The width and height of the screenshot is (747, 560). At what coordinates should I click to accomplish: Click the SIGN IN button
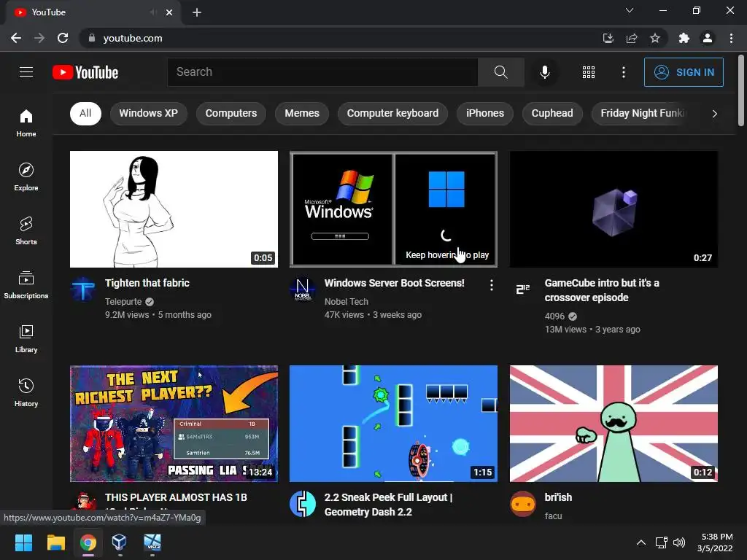click(x=684, y=72)
